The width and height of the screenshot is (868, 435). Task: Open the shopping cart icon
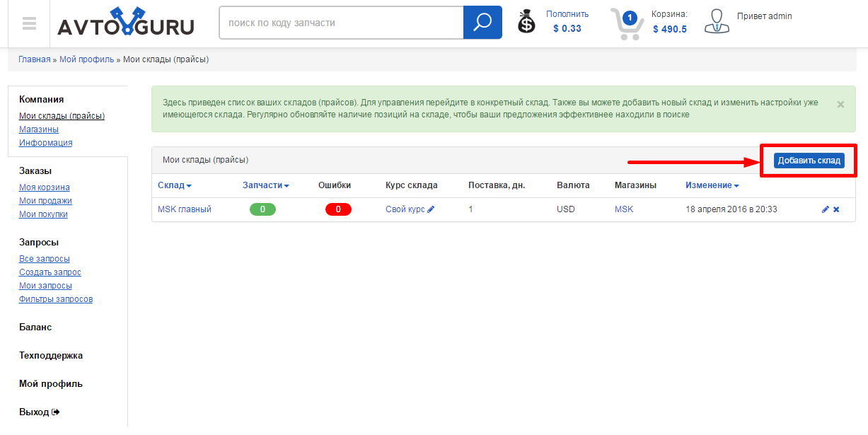[626, 23]
